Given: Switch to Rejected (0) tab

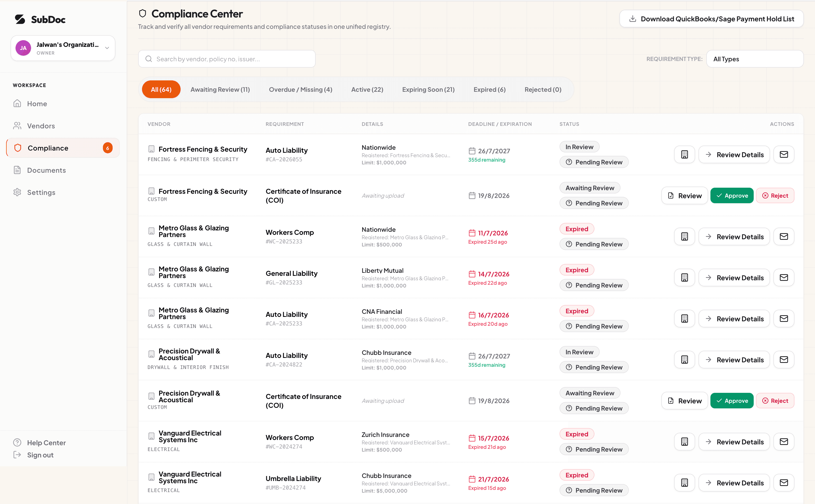Looking at the screenshot, I should coord(543,89).
